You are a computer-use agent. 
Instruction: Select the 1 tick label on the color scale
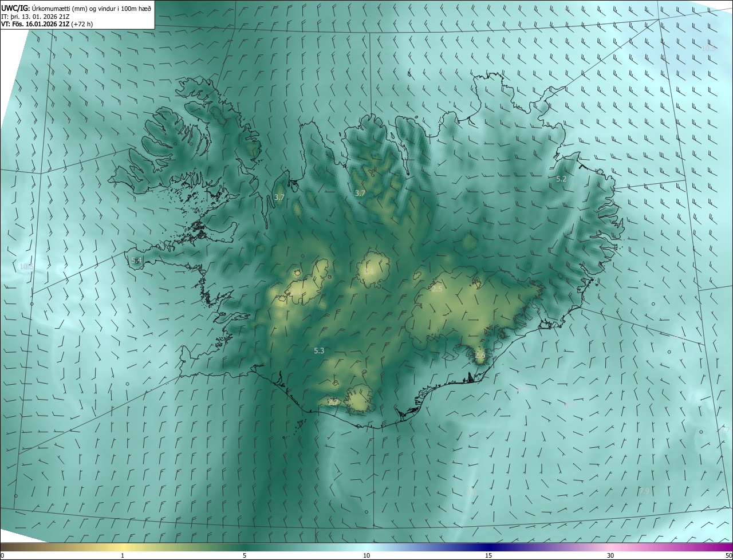[123, 555]
